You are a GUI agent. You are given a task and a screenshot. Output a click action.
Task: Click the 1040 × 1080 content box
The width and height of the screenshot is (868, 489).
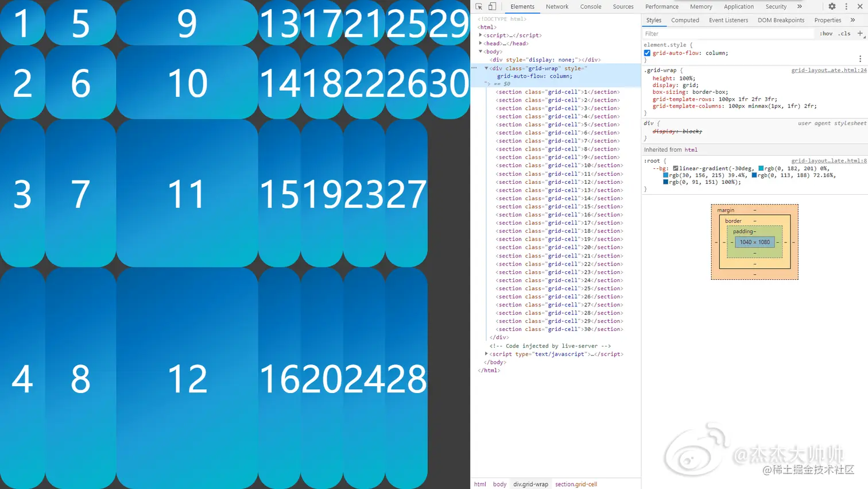coord(754,242)
